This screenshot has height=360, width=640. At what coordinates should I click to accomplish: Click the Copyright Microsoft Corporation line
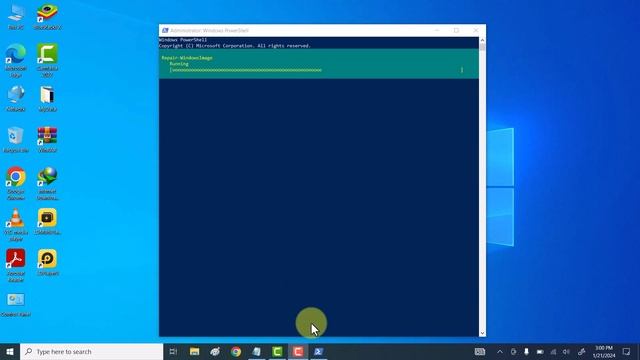(235, 46)
